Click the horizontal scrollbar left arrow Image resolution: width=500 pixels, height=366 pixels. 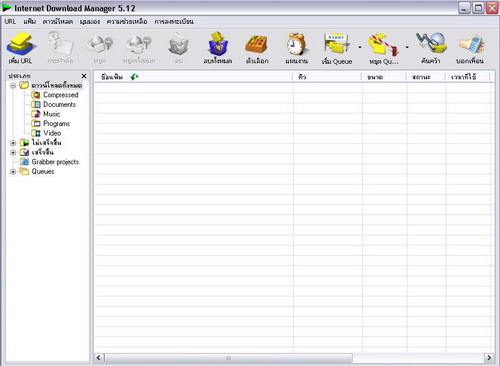pos(99,358)
